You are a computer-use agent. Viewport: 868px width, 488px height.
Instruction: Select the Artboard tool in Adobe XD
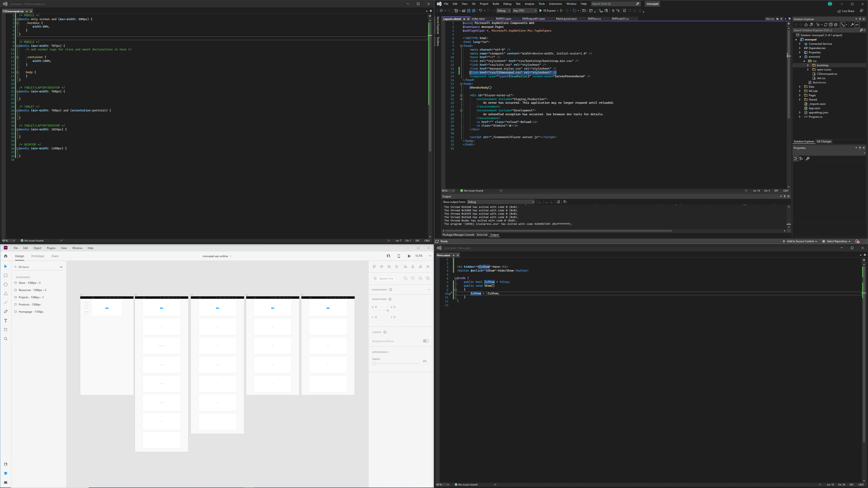click(x=5, y=330)
